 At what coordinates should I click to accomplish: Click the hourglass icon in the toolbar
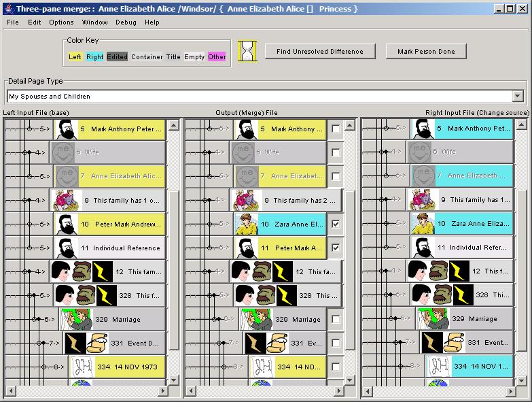pyautogui.click(x=247, y=52)
